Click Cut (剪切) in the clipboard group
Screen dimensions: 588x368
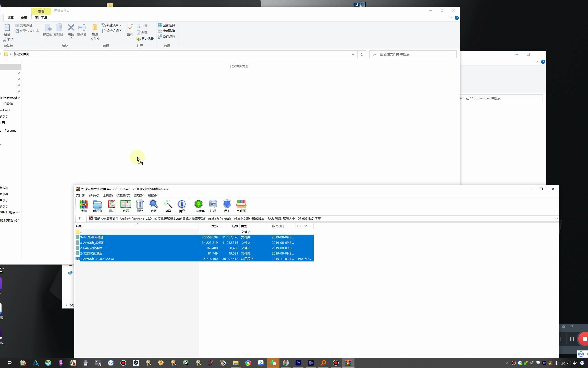pos(8,39)
